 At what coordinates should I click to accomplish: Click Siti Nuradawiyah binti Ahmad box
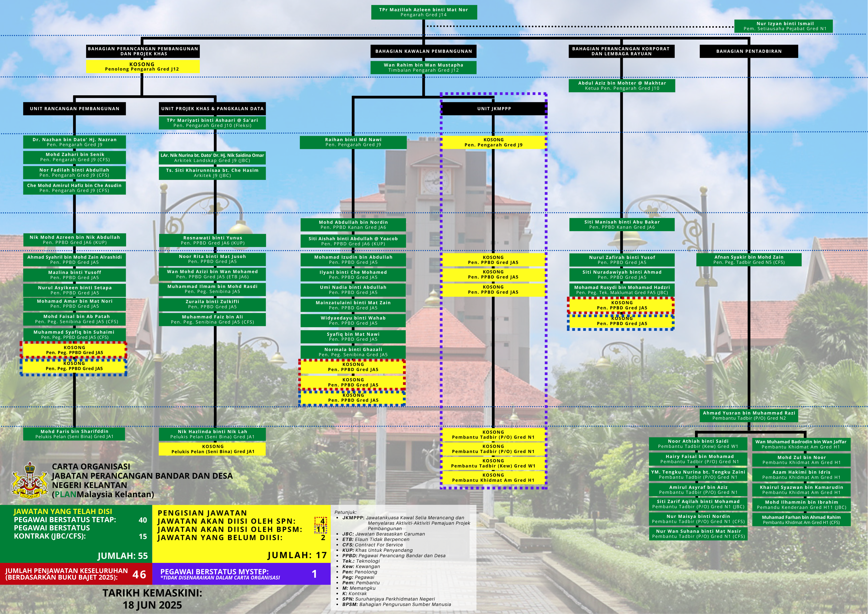coord(622,275)
